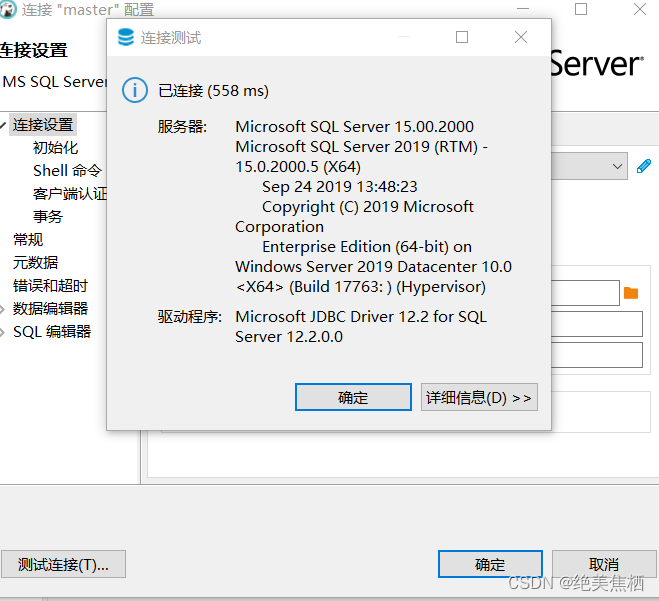Maximize the connection configuration window

click(x=581, y=10)
